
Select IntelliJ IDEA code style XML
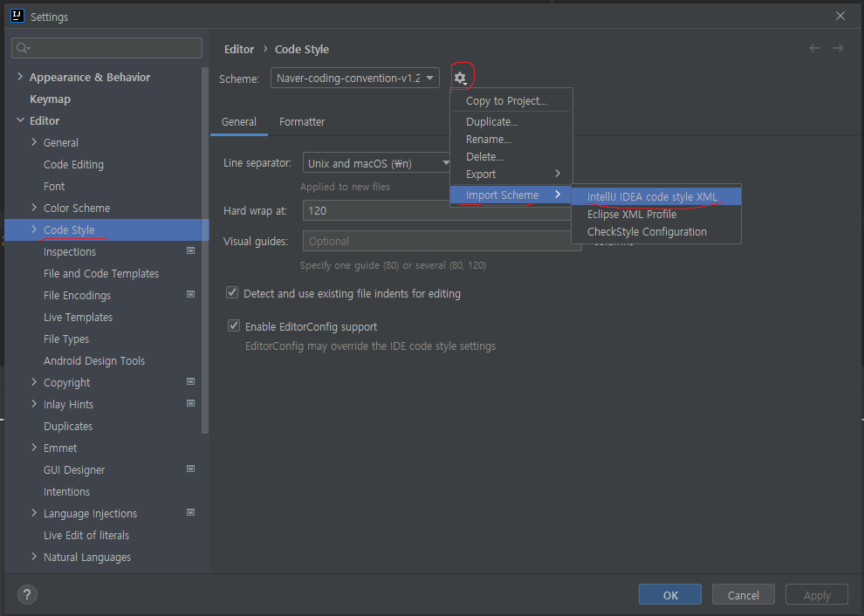point(656,196)
